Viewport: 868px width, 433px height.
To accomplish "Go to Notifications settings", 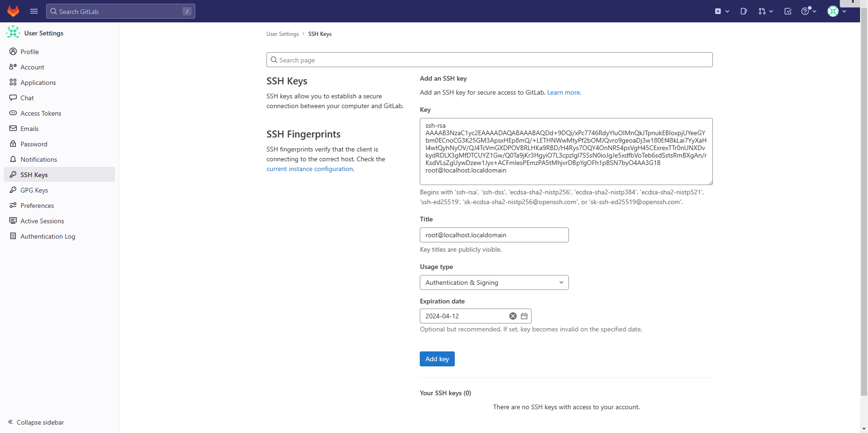I will point(38,159).
